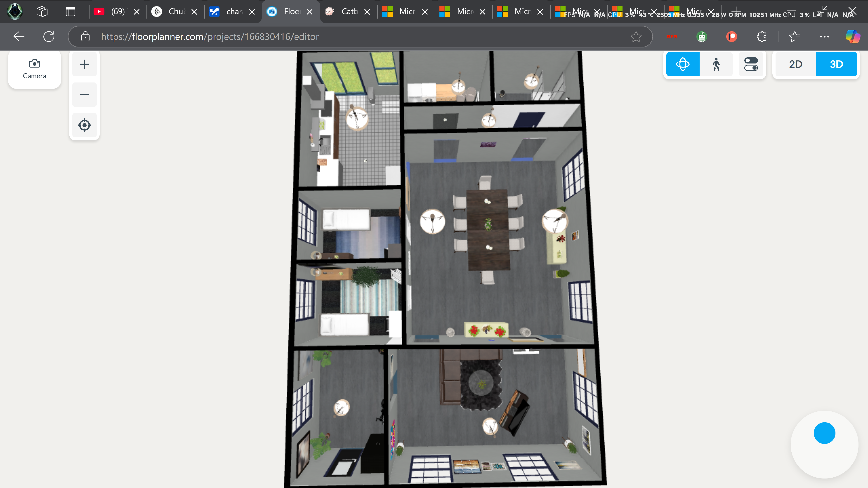Open Copilot sidebar
This screenshot has width=868, height=488.
point(852,36)
